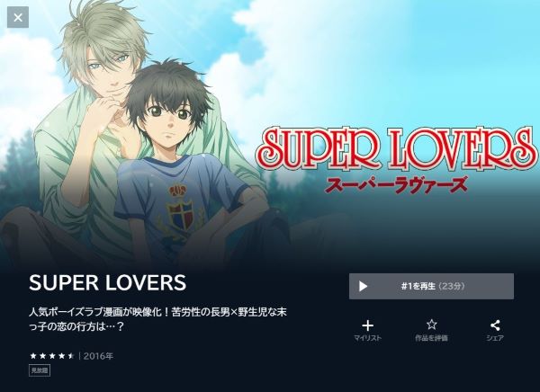Click the red SUPER LOVERS logo
The height and width of the screenshot is (392, 540).
point(396,150)
